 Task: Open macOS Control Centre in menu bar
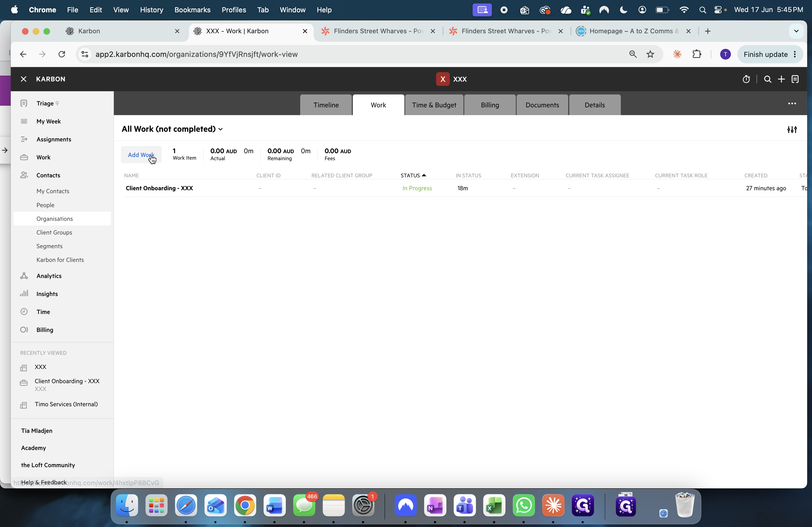click(718, 10)
